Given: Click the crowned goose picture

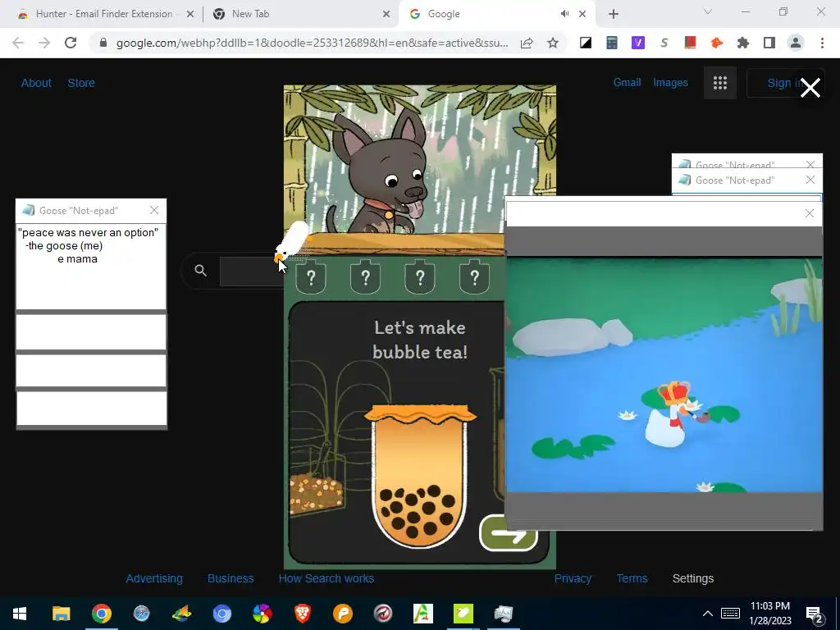Looking at the screenshot, I should click(x=664, y=376).
